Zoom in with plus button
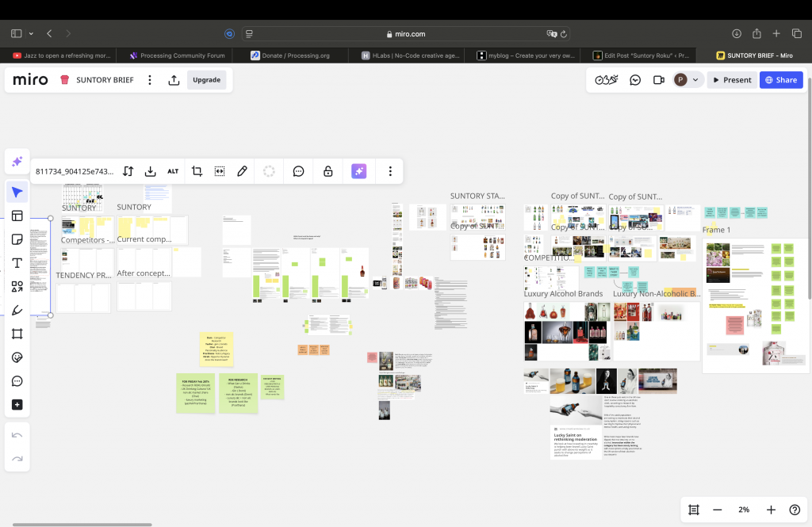Viewport: 812px width, 527px height. click(771, 510)
